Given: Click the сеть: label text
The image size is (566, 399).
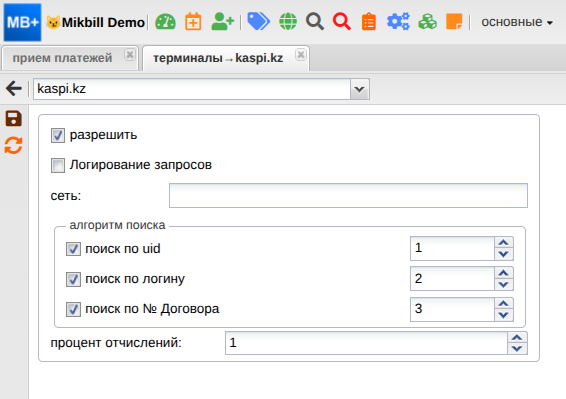Looking at the screenshot, I should click(x=66, y=196).
